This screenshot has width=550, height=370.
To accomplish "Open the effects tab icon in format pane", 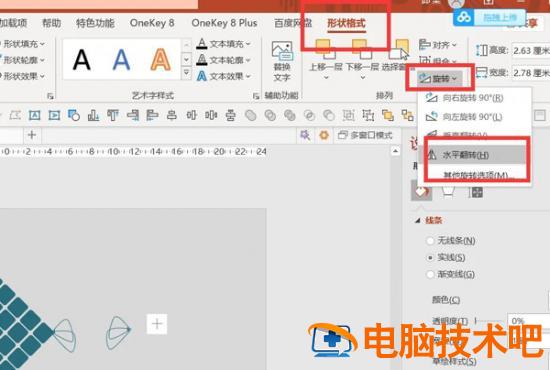I will click(x=448, y=191).
